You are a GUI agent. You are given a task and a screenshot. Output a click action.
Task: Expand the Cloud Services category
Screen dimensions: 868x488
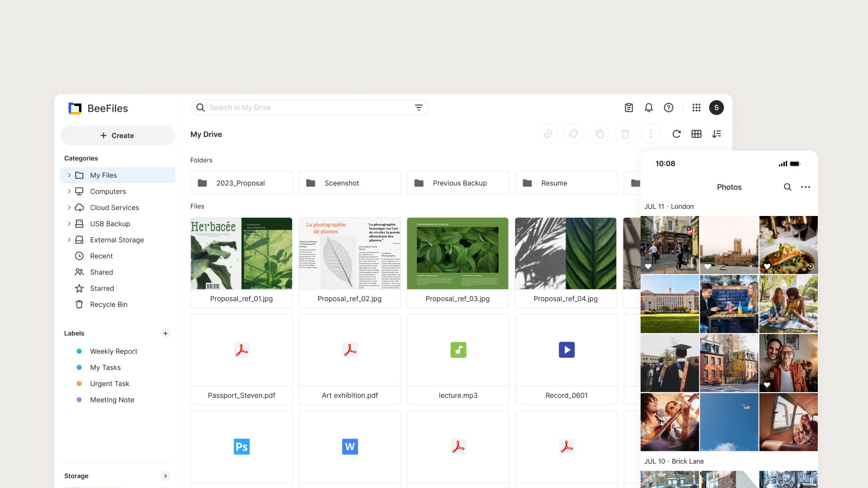coord(69,207)
